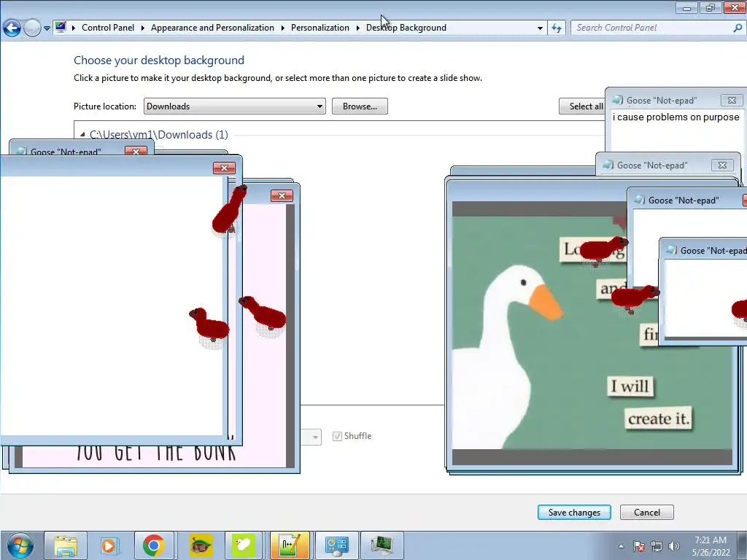Show hidden tray icons arrow

621,546
